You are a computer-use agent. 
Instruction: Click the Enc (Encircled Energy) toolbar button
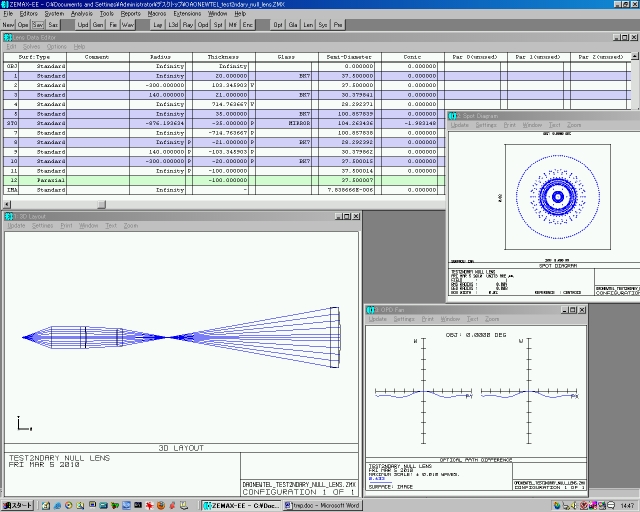click(x=248, y=25)
